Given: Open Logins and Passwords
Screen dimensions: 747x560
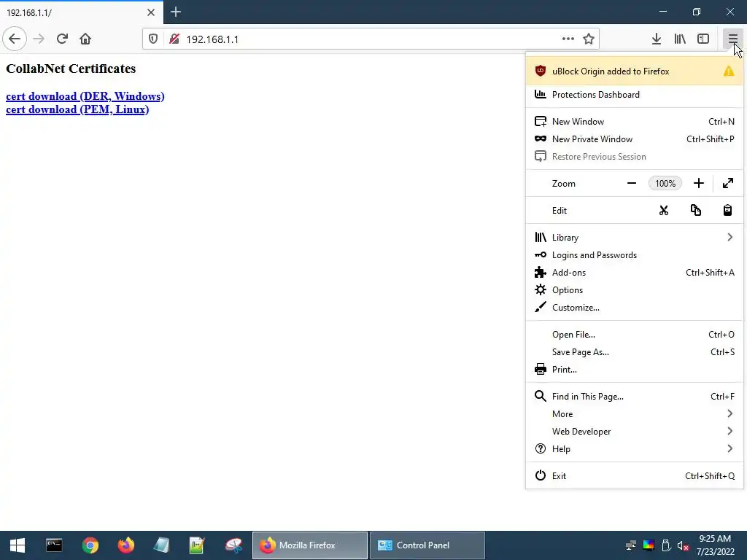Looking at the screenshot, I should coord(634,255).
